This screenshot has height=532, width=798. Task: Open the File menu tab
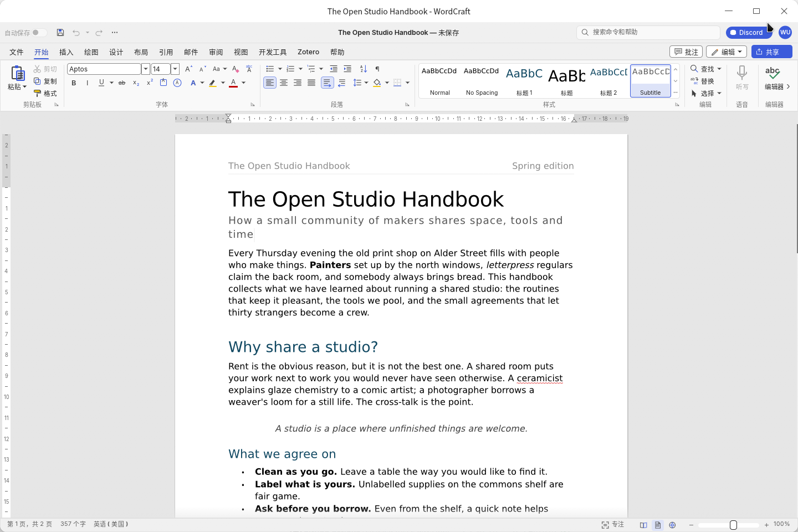pos(17,52)
